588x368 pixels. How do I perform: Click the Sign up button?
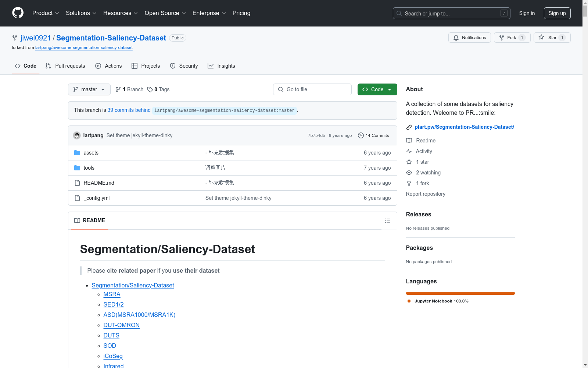click(x=557, y=13)
